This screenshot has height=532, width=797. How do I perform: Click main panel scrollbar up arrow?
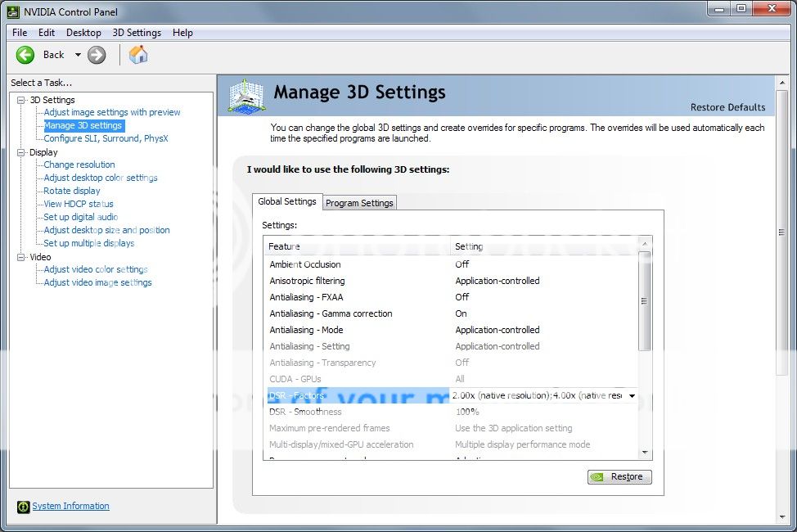pos(782,83)
